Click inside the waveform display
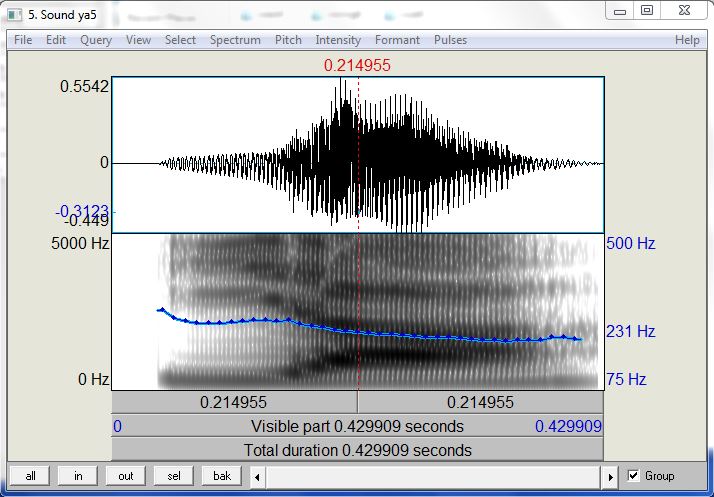This screenshot has width=714, height=497. coord(358,155)
